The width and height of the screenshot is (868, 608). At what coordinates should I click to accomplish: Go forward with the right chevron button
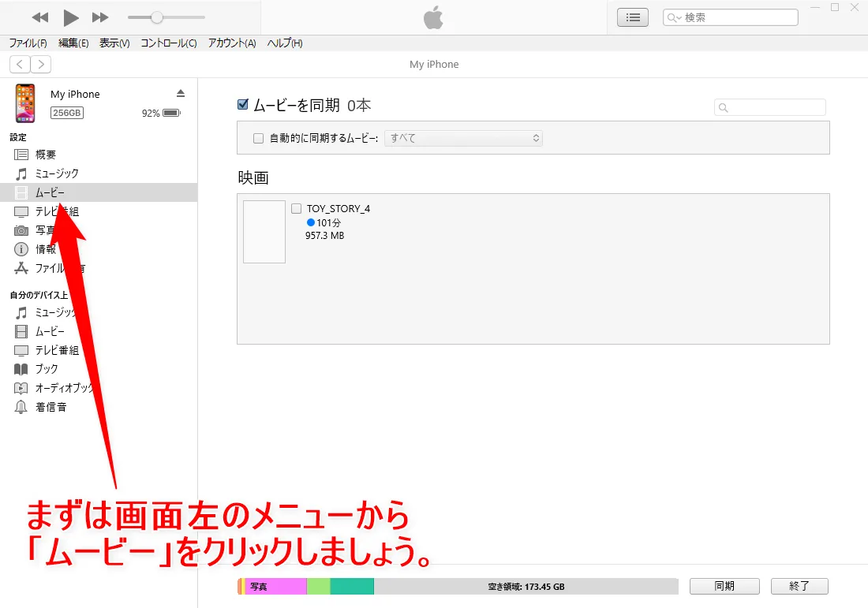[x=41, y=64]
